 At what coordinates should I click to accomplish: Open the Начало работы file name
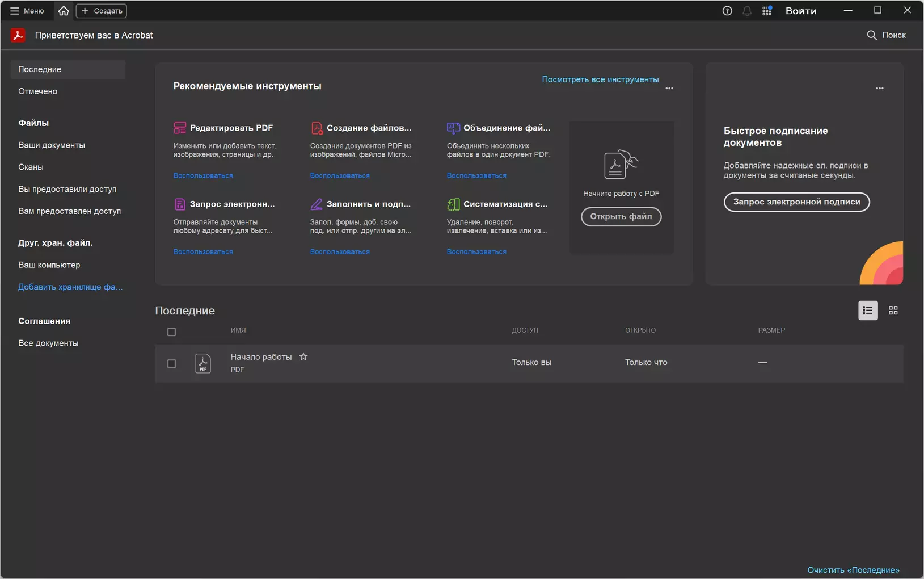pyautogui.click(x=261, y=357)
